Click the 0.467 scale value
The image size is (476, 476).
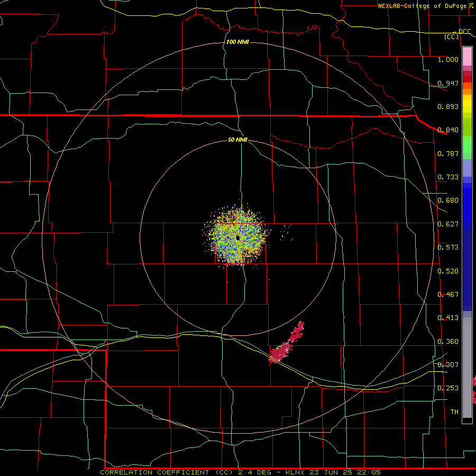click(x=448, y=295)
